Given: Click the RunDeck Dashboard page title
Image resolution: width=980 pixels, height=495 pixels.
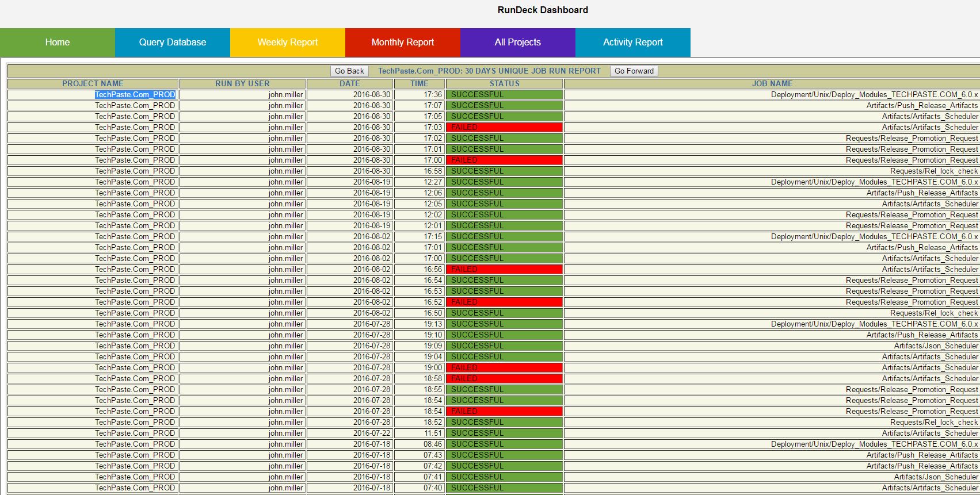Looking at the screenshot, I should pyautogui.click(x=543, y=10).
